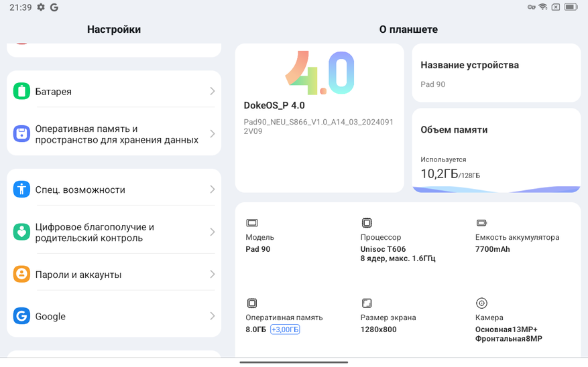Tap the Wi-Fi status bar icon
Viewport: 588px width, 367px height.
(543, 7)
